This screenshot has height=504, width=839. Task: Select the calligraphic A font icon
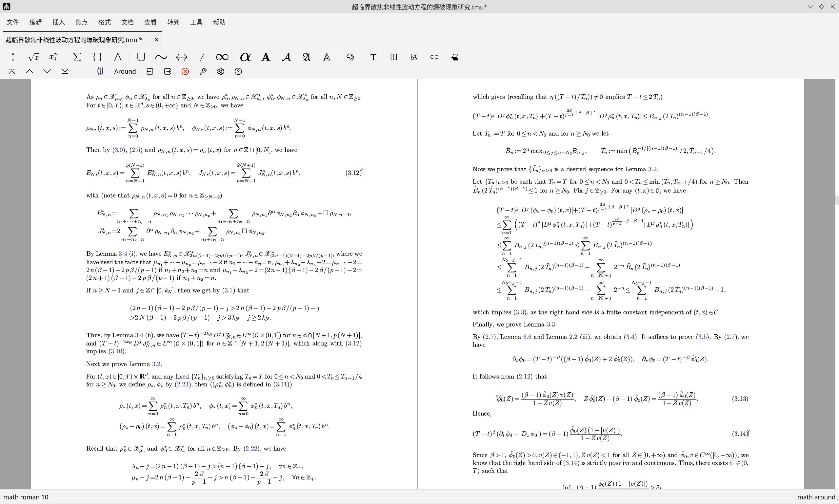286,57
